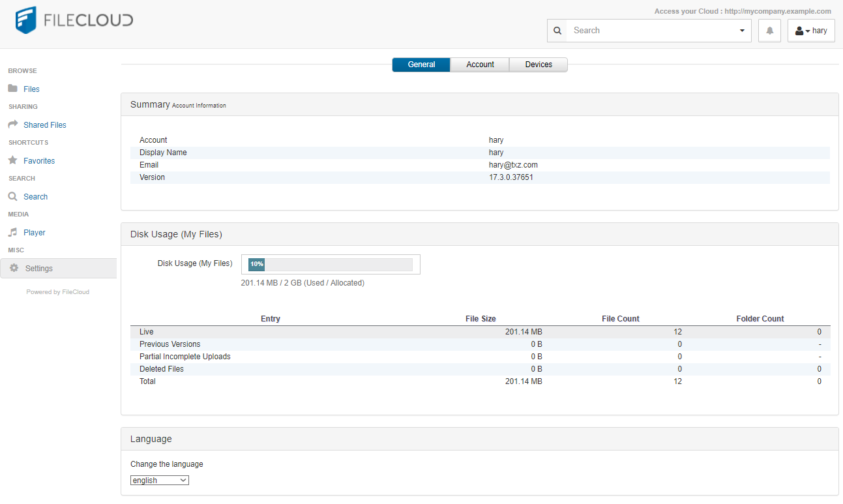Focus the top Search input field

(650, 31)
